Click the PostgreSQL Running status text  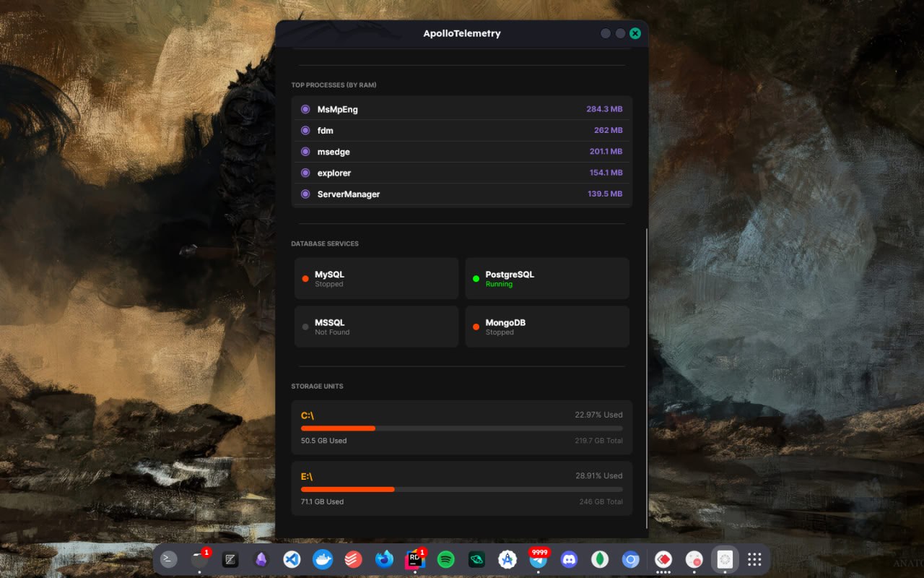499,285
